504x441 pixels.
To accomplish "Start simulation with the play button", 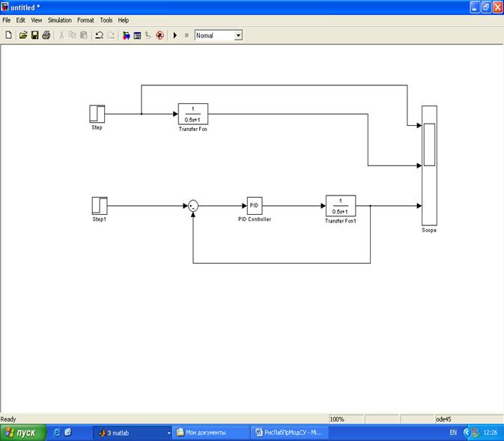I will tap(175, 35).
